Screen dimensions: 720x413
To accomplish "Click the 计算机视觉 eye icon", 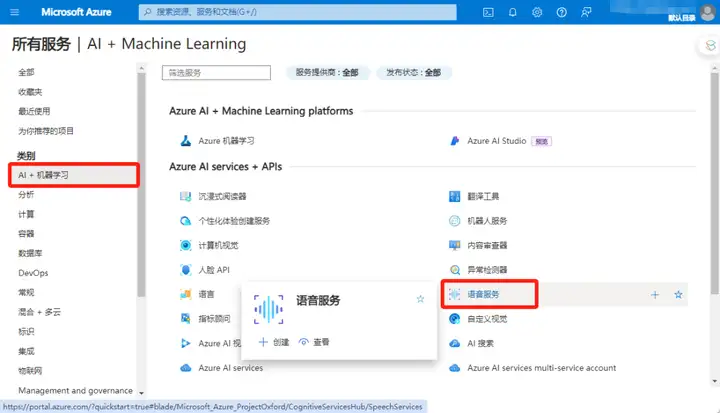I will [186, 245].
